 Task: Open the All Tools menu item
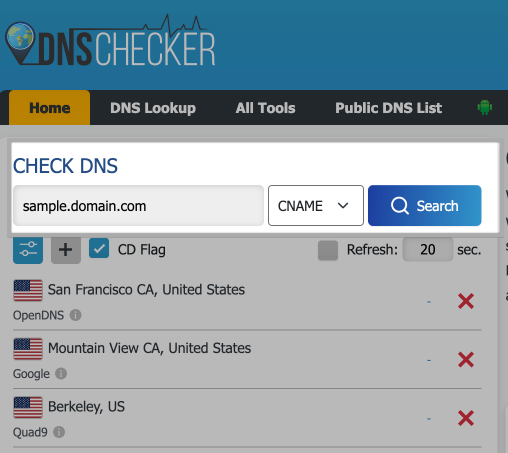coord(265,108)
